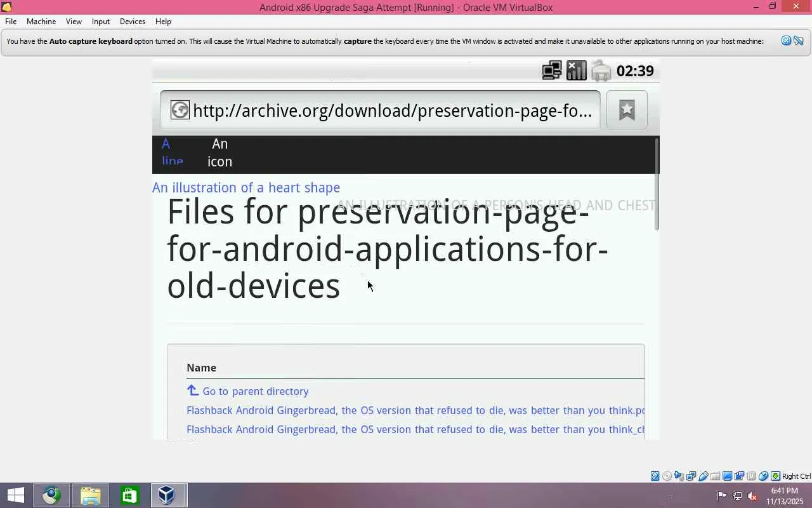Click the archive.org URL address field
This screenshot has height=508, width=812.
click(380, 110)
